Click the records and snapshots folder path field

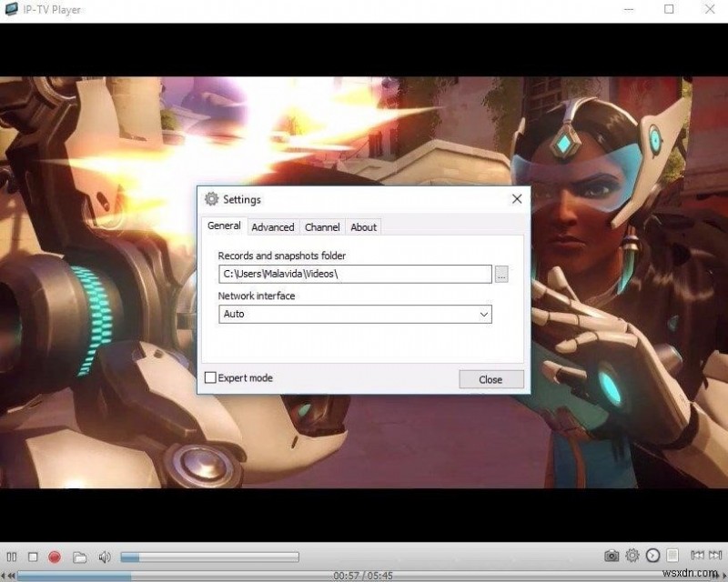pyautogui.click(x=355, y=274)
